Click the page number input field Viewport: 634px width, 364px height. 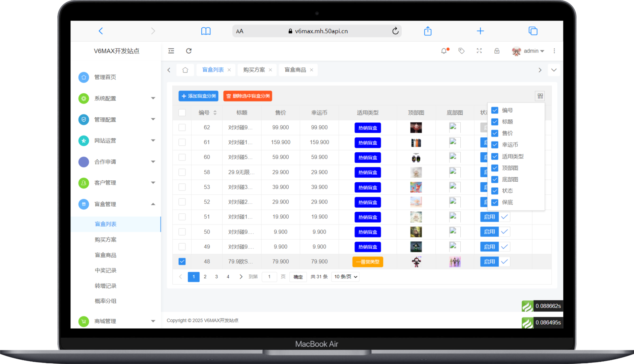(x=269, y=277)
